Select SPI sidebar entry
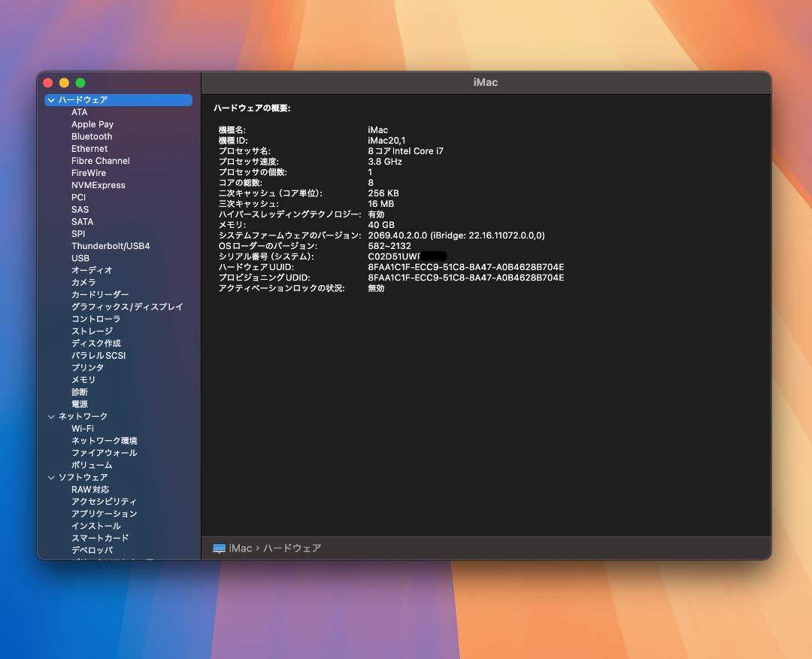Viewport: 812px width, 659px height. (x=78, y=234)
